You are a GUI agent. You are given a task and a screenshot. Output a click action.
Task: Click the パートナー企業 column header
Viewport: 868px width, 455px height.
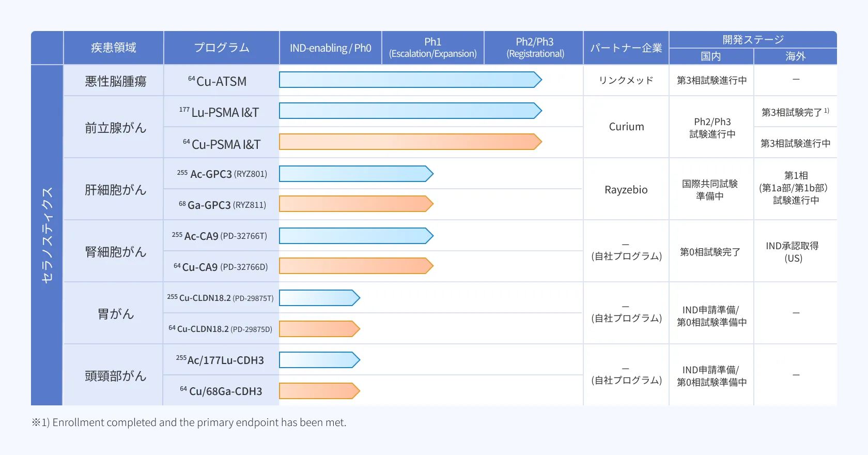[626, 48]
